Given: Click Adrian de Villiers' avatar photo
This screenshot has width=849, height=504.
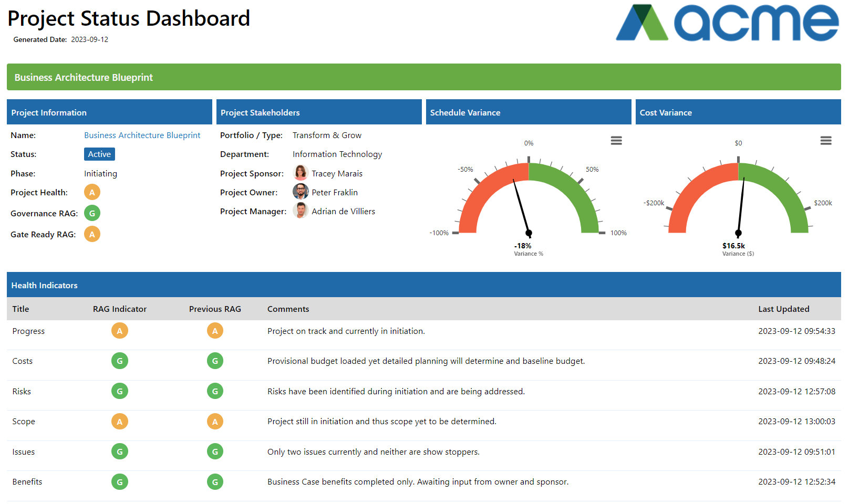Looking at the screenshot, I should [301, 211].
